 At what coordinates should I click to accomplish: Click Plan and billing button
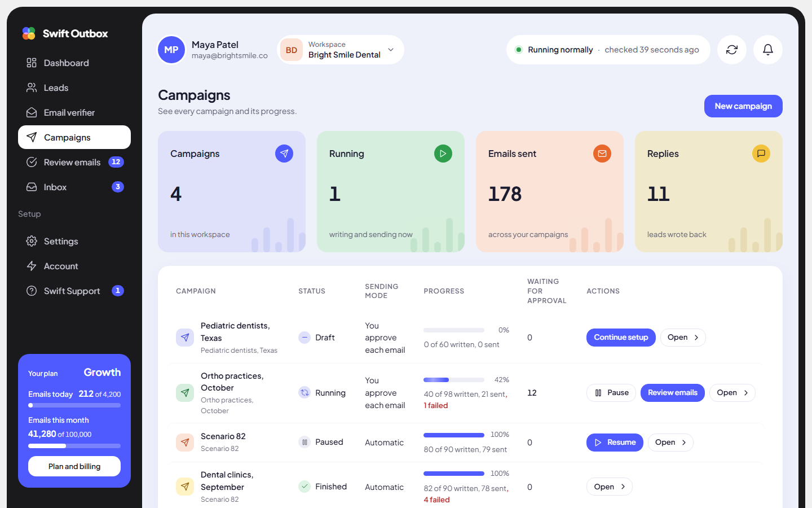(74, 466)
